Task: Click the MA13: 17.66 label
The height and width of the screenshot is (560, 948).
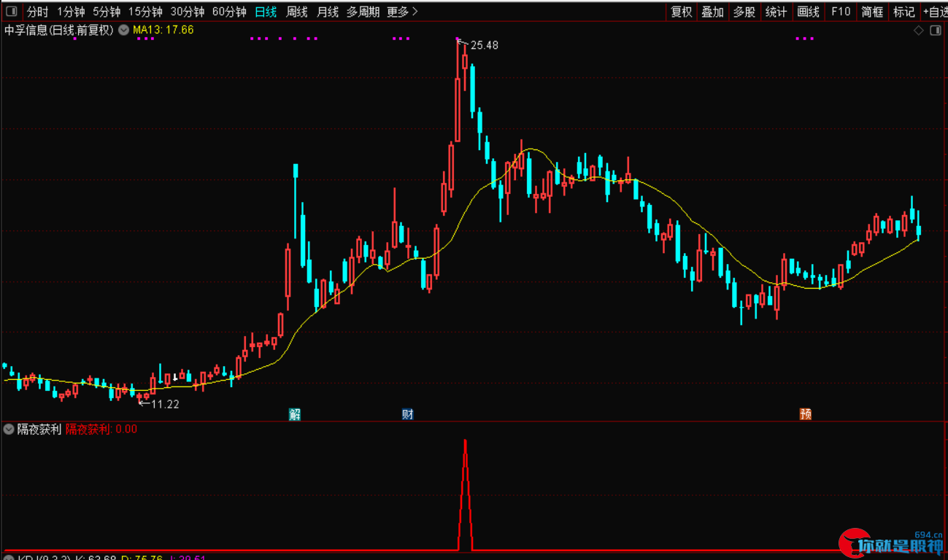Action: click(163, 30)
